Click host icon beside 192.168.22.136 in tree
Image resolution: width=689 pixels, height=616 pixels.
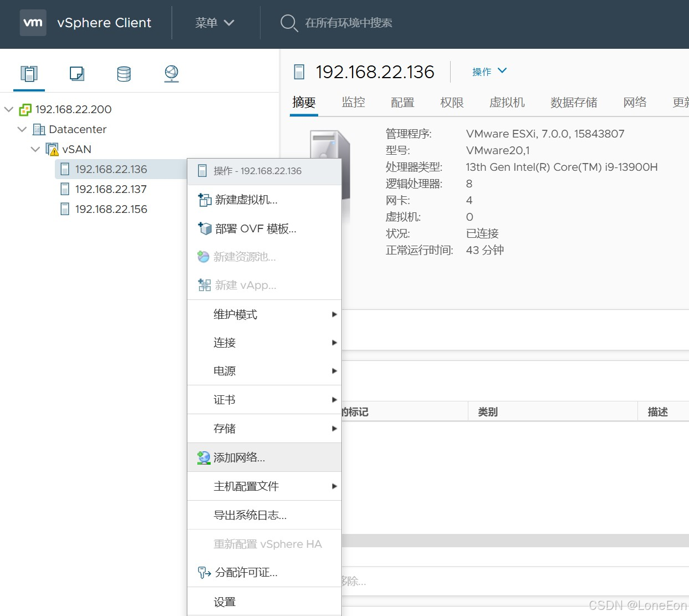(65, 169)
